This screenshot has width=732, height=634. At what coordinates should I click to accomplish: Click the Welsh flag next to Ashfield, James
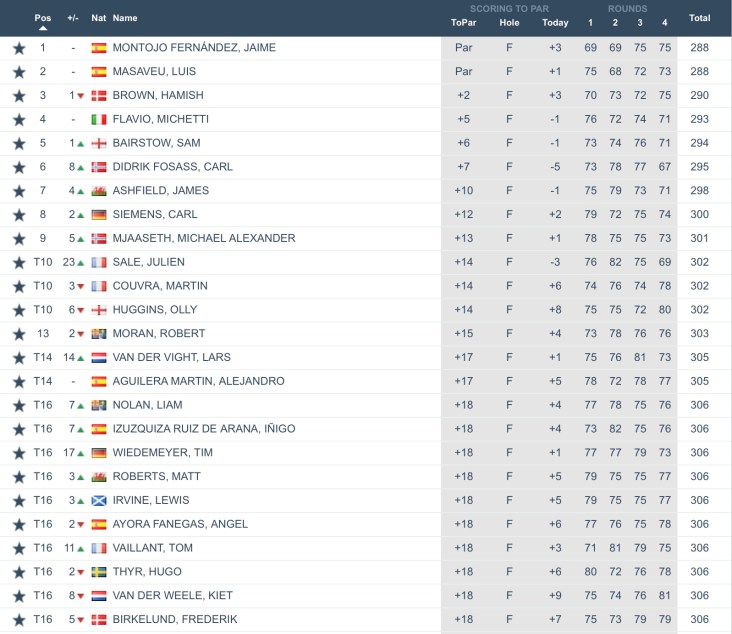pos(99,191)
